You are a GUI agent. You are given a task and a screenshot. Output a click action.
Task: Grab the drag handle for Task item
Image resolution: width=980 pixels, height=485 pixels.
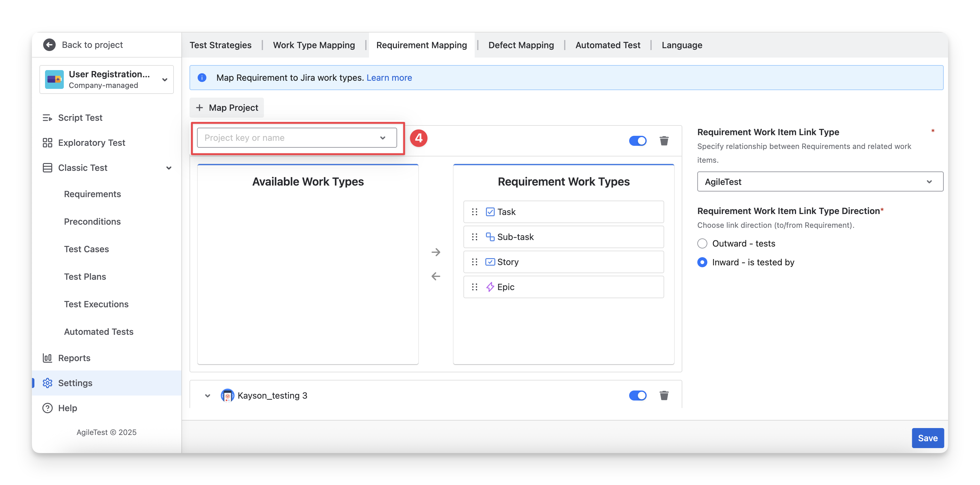pos(474,212)
